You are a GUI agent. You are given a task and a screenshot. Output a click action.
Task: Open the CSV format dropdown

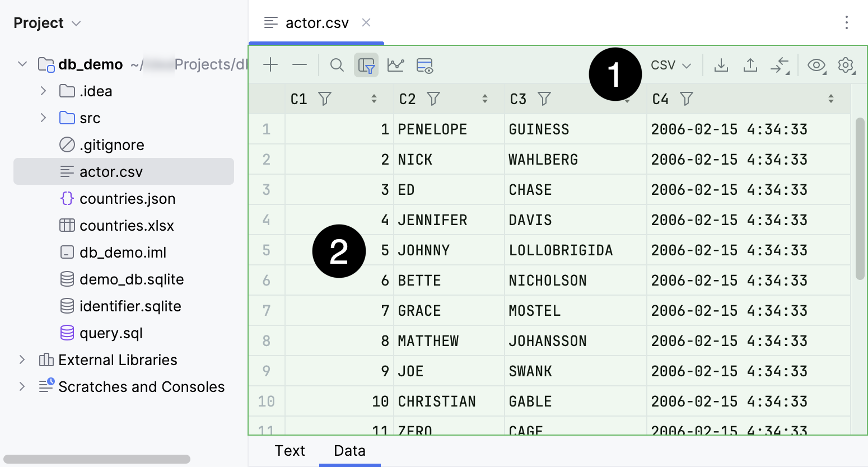(x=670, y=65)
